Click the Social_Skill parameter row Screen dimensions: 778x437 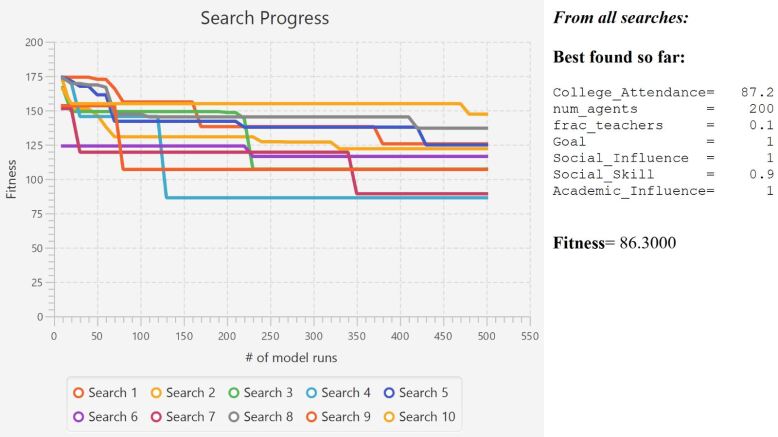click(x=662, y=174)
